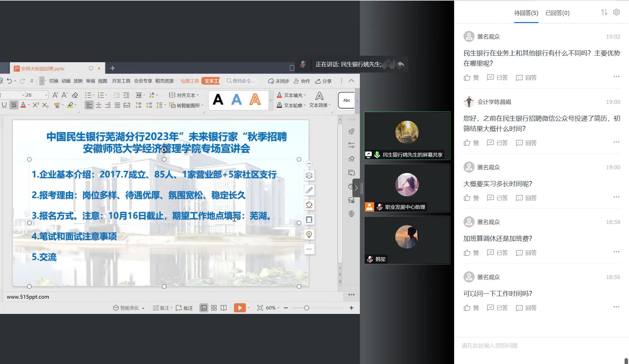Mark the 19:02 question as 已答

point(497,77)
